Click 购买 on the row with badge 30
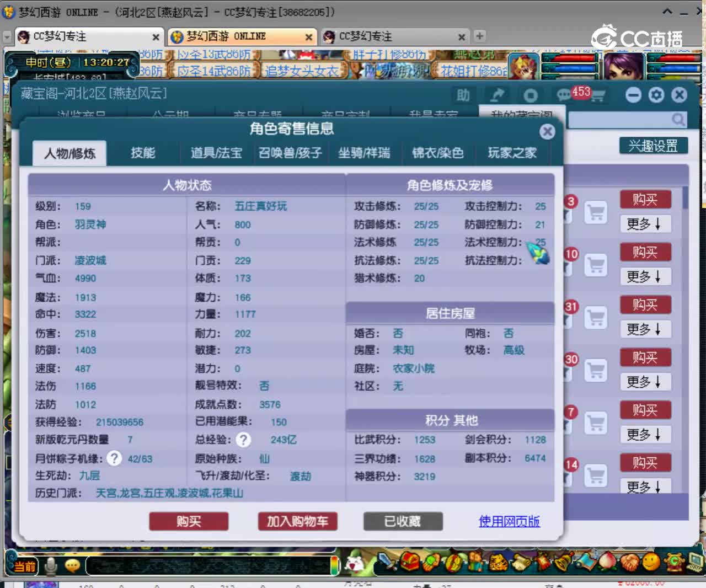Screen dimensions: 706x588 point(645,357)
